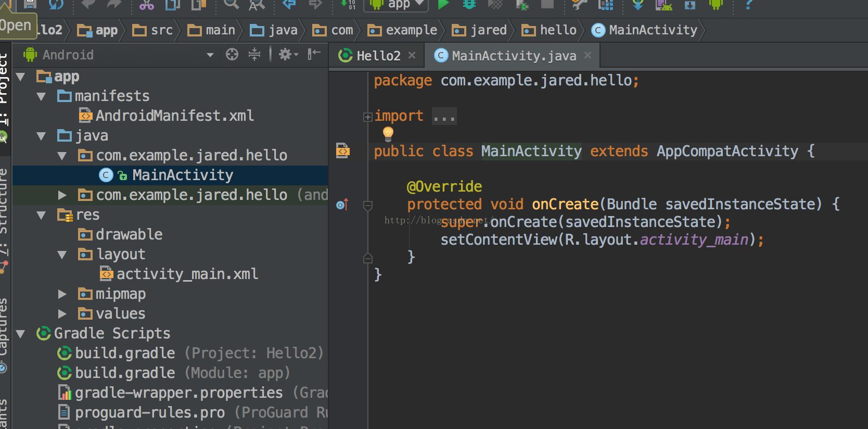The height and width of the screenshot is (429, 868).
Task: Collapse the Gradle Scripts node
Action: (x=21, y=334)
